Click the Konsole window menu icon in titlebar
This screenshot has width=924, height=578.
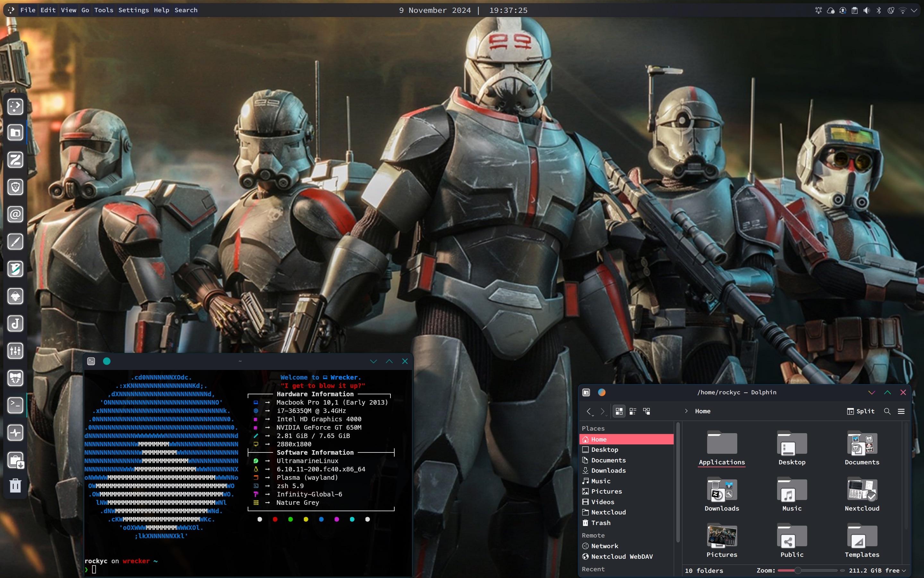coord(91,361)
